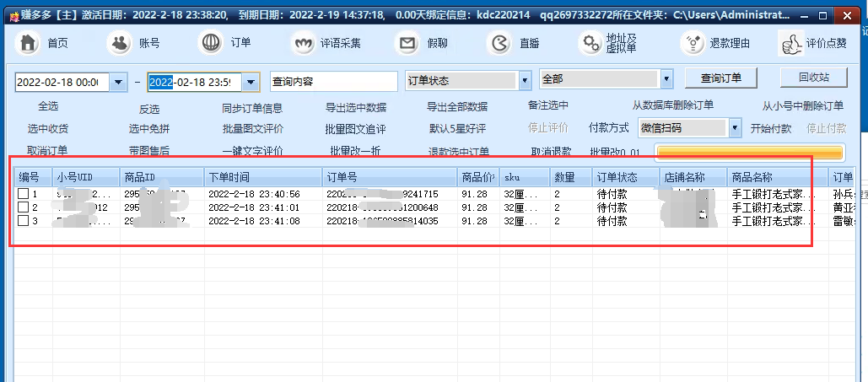Expand the 订单状态 status dropdown
The height and width of the screenshot is (382, 868).
(x=526, y=81)
